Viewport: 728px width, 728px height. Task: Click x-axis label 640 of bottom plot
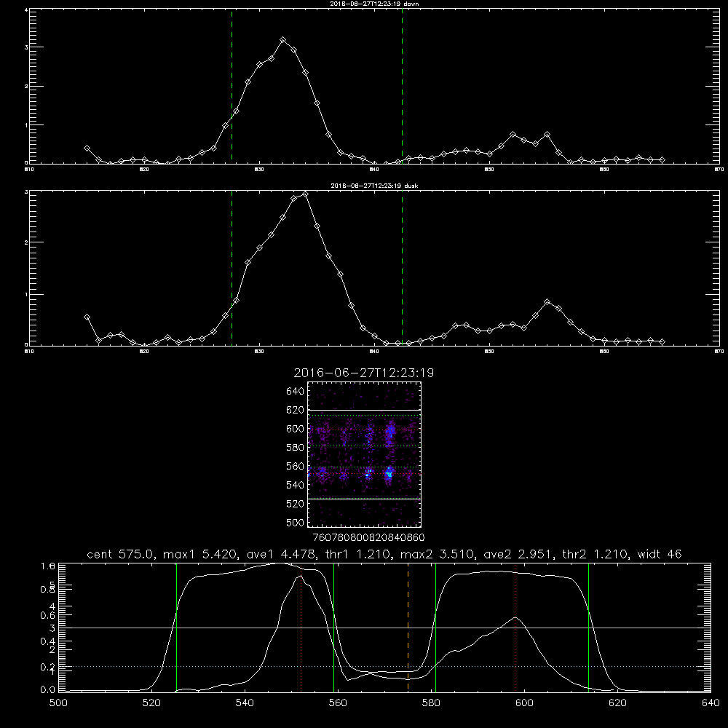[711, 703]
